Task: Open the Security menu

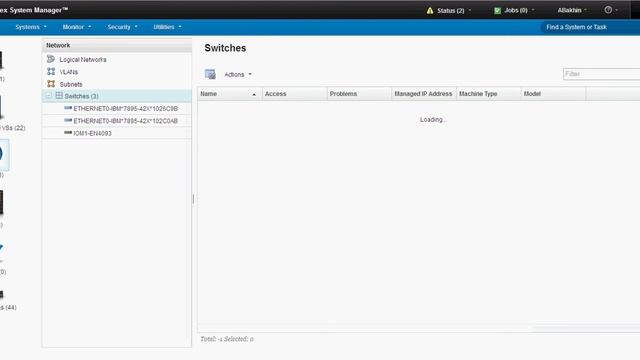Action: pyautogui.click(x=122, y=27)
